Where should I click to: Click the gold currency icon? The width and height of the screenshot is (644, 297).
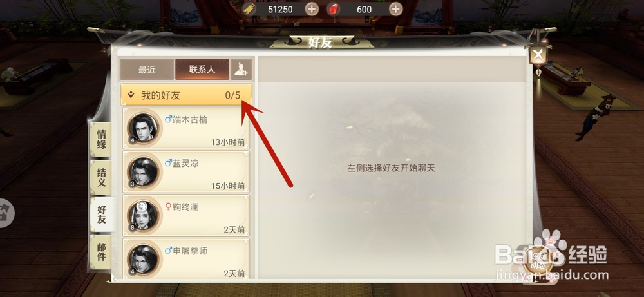(x=250, y=9)
